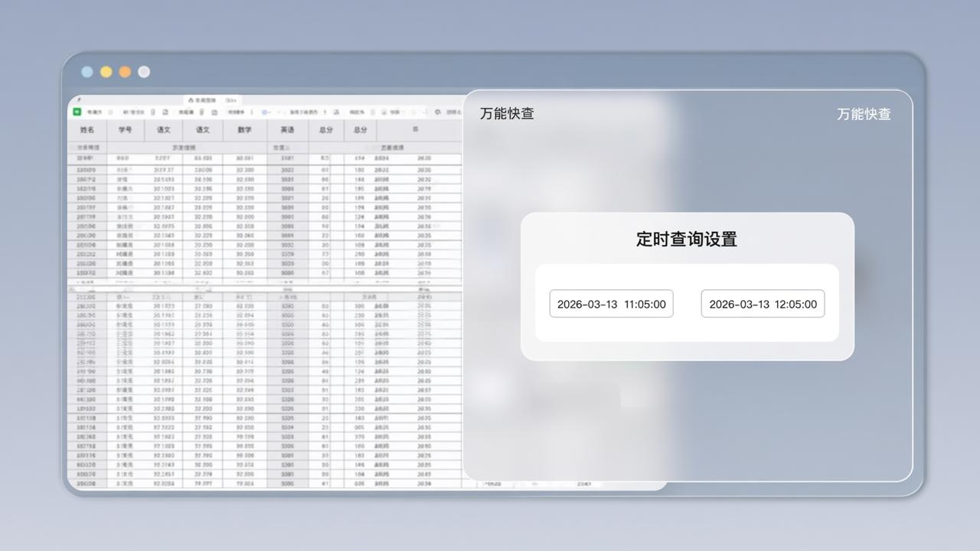Click the end time field 2026-03-13 12:05:00
The width and height of the screenshot is (980, 551).
coord(763,304)
